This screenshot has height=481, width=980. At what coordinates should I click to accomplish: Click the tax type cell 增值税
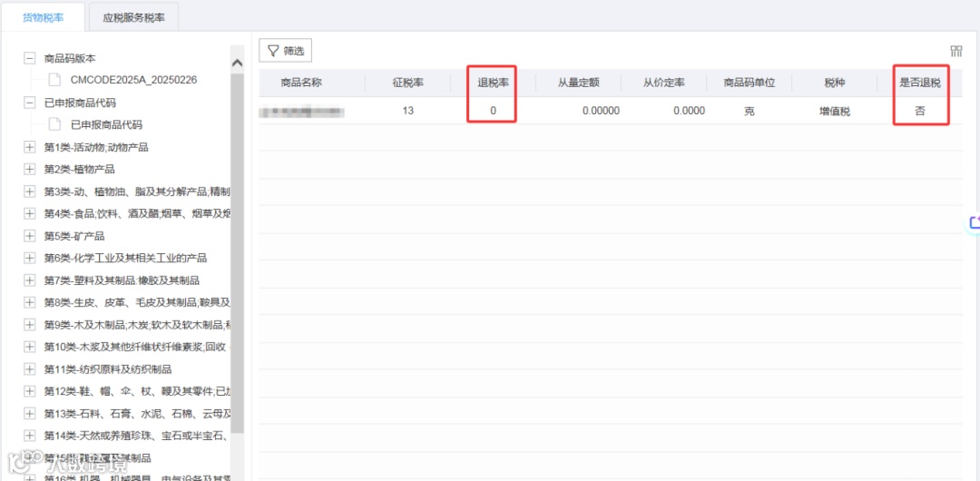point(835,112)
